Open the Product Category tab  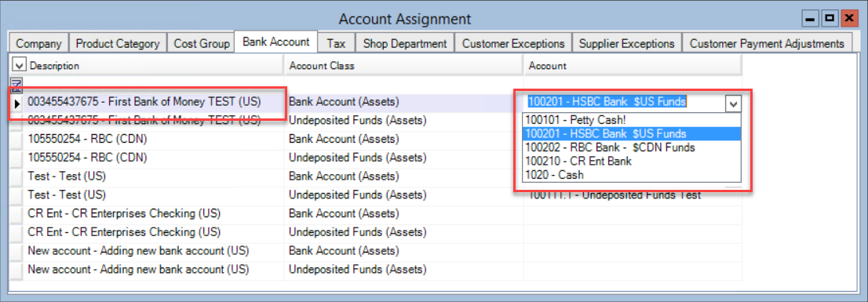point(118,43)
